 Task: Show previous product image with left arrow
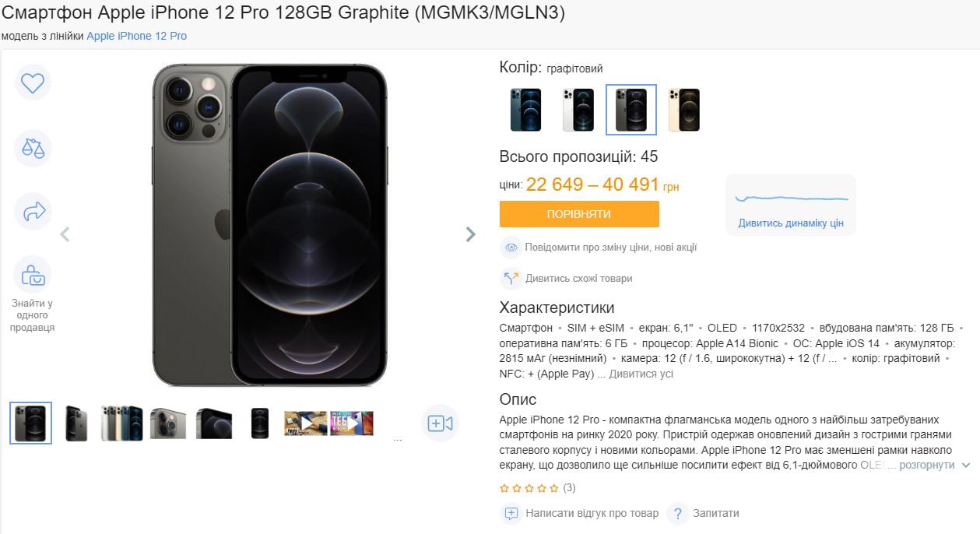[65, 234]
